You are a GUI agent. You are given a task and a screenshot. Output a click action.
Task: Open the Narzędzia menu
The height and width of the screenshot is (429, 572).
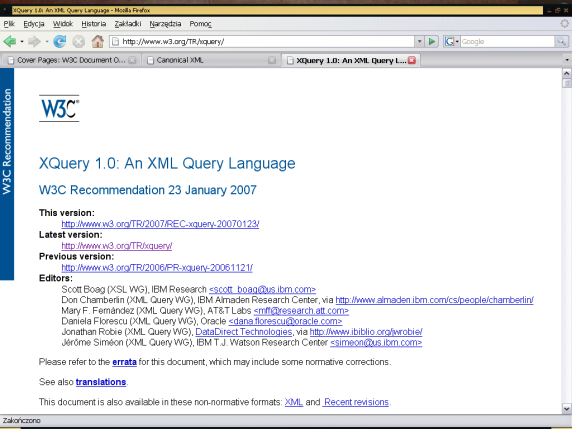click(x=165, y=24)
